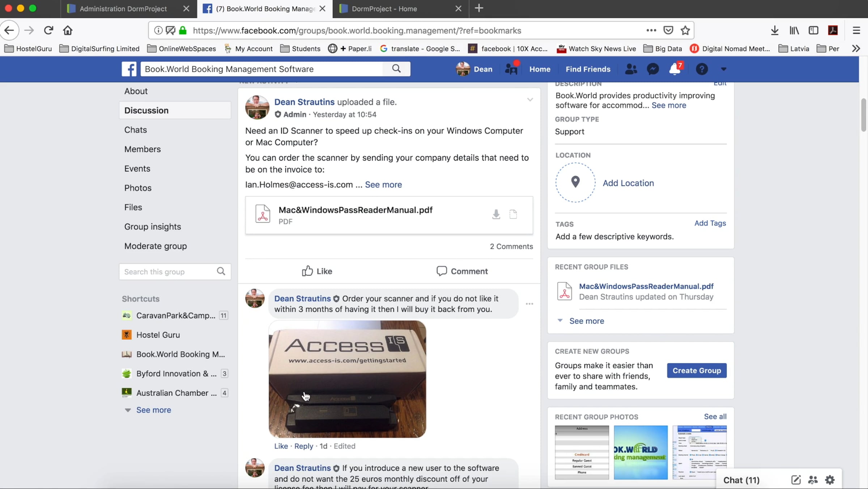Expand See more under Shortcuts
Viewport: 868px width, 489px height.
click(153, 410)
